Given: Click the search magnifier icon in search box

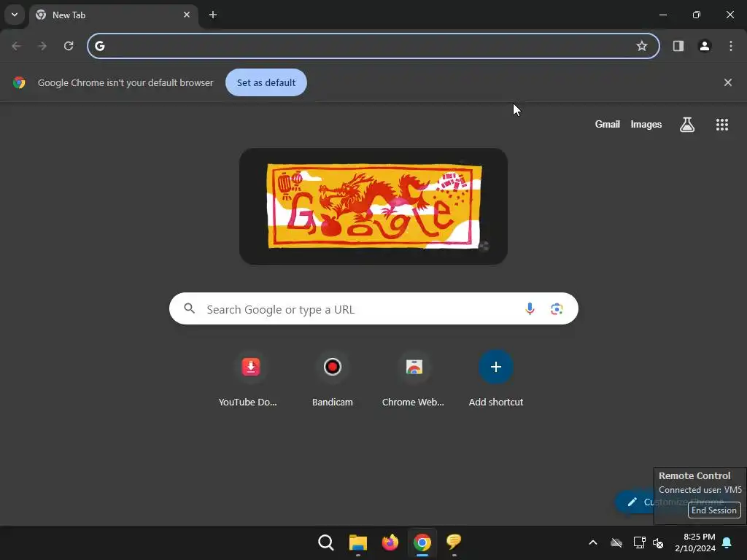Looking at the screenshot, I should (x=190, y=308).
